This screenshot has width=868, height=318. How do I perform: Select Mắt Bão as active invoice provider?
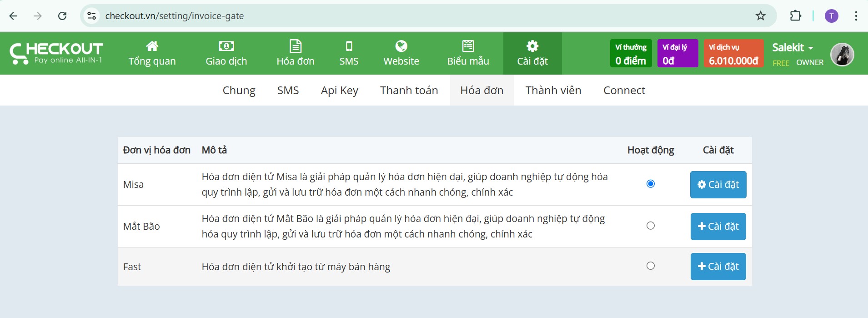click(x=651, y=226)
